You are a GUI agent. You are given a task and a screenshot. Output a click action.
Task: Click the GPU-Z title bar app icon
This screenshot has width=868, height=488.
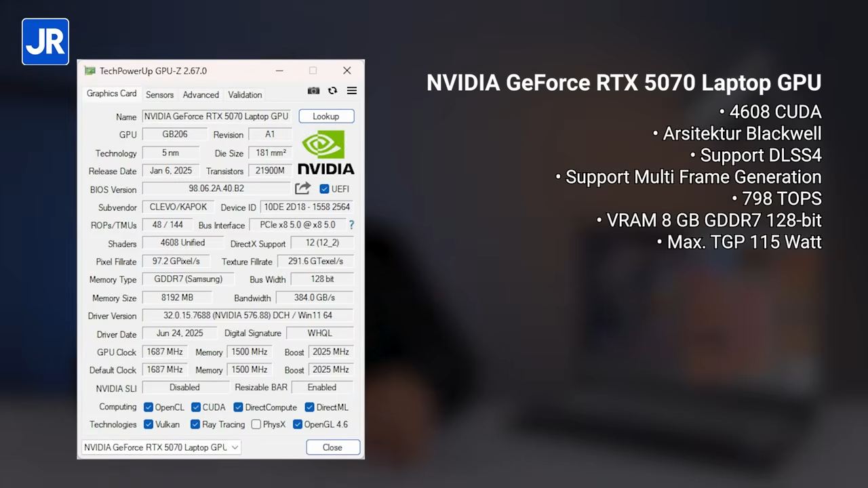coord(90,70)
